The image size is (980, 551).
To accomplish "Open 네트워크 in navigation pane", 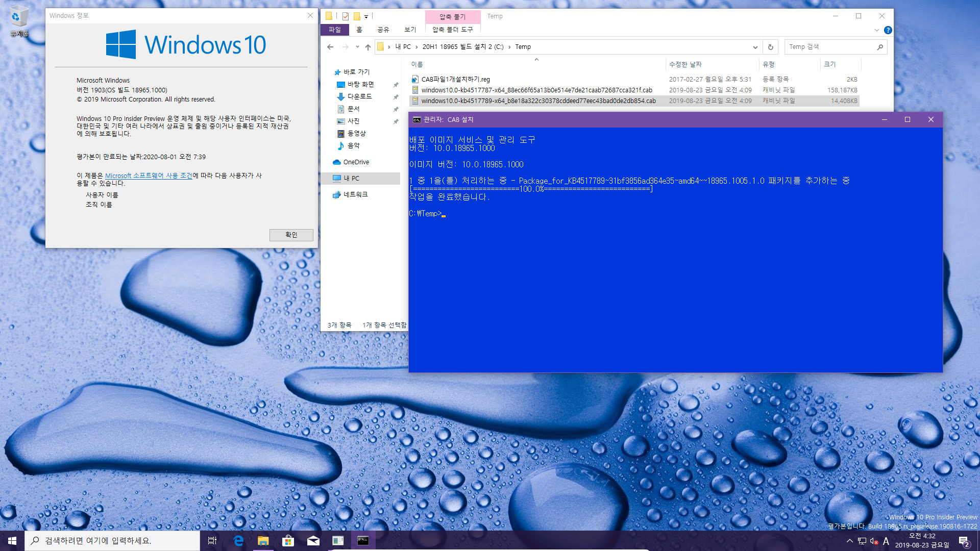I will (x=355, y=194).
